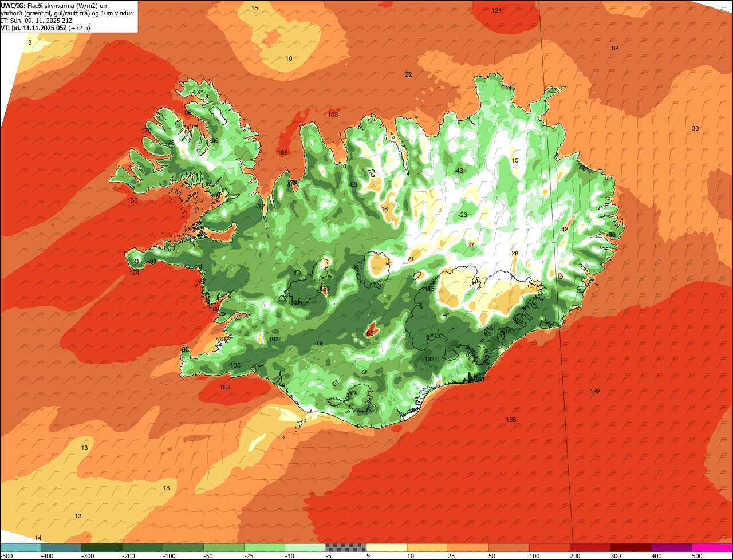Image resolution: width=733 pixels, height=560 pixels.
Task: Click the map value '-43' in northern Iceland
Action: click(x=458, y=171)
